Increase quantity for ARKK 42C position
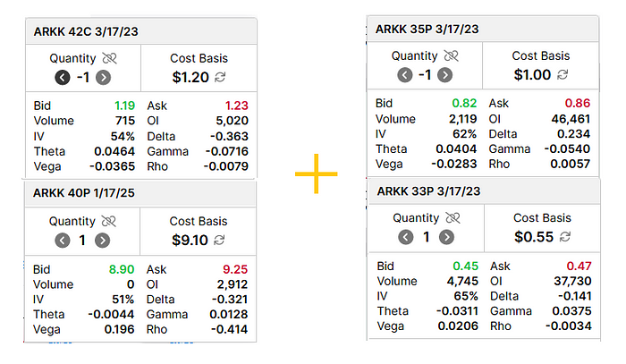Screen dimensions: 626x364 [x=105, y=77]
